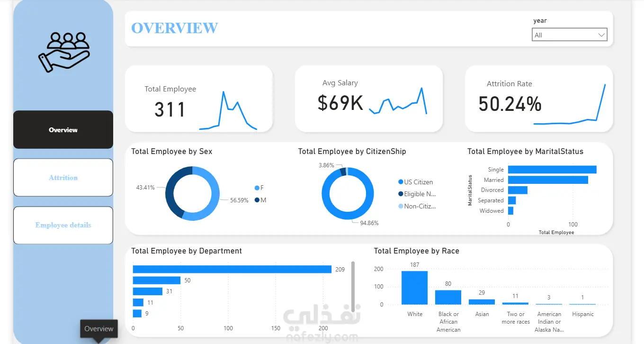The image size is (644, 344).
Task: Click the 3.86% citizenship data label
Action: coord(326,165)
